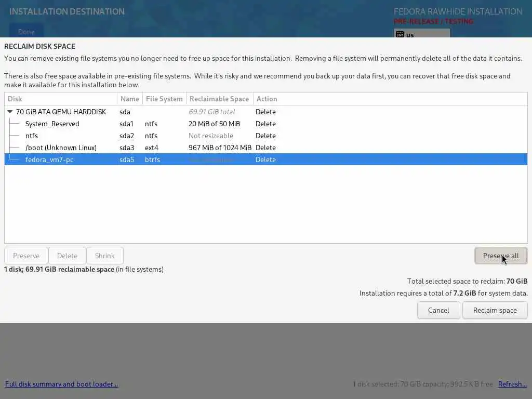
Task: Click Cancel in the reclaim dialog
Action: click(x=438, y=311)
